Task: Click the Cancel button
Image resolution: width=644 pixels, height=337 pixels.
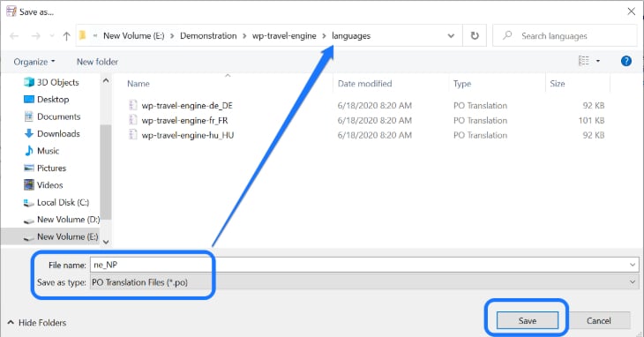Action: (x=598, y=320)
